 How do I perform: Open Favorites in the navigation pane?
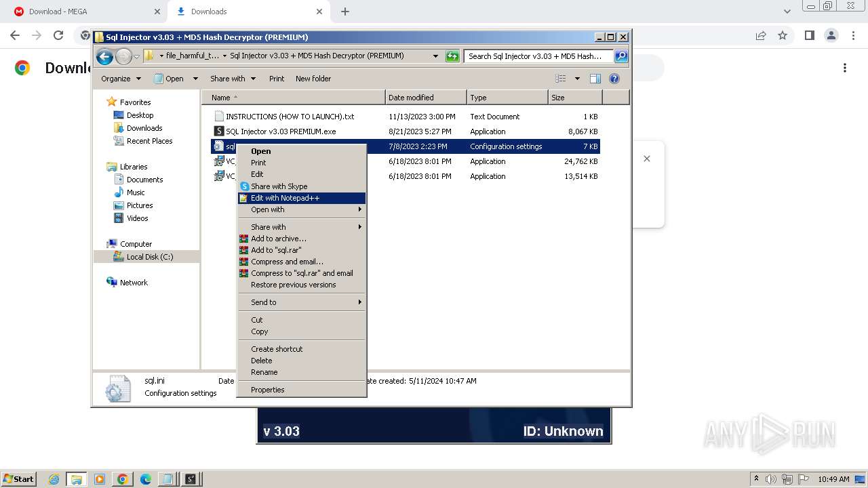click(x=135, y=102)
